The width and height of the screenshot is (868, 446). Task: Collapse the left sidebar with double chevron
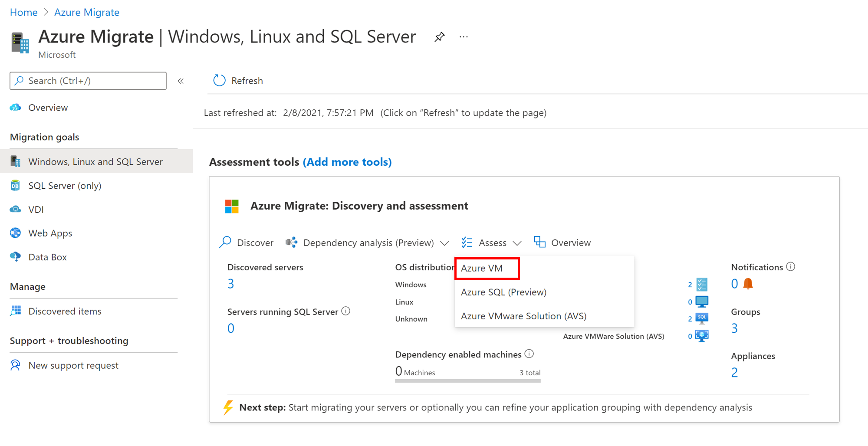tap(181, 81)
